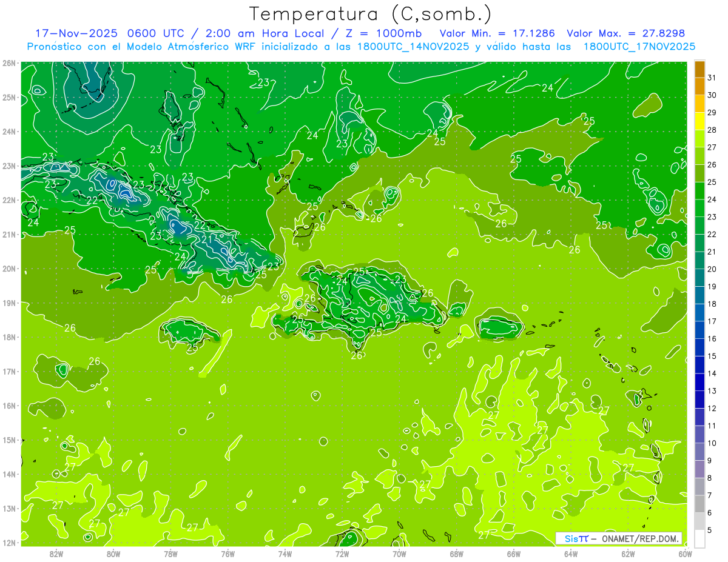Click the 60W longitude axis label
Screen dimensions: 728x562
point(684,554)
